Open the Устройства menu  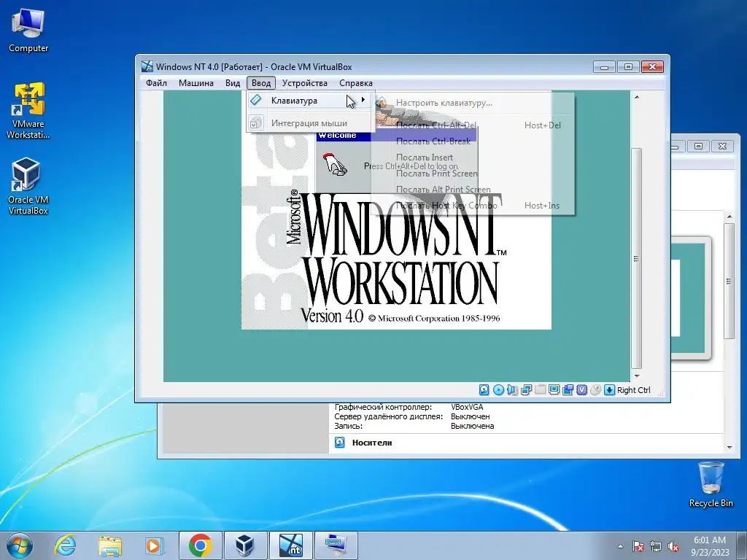tap(304, 83)
